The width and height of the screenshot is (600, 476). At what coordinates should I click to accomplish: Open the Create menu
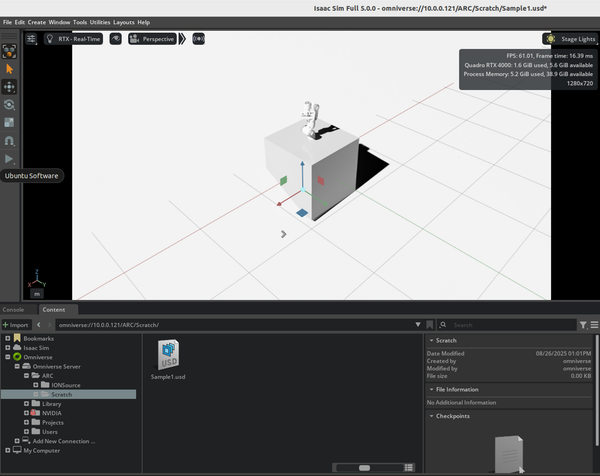[36, 22]
